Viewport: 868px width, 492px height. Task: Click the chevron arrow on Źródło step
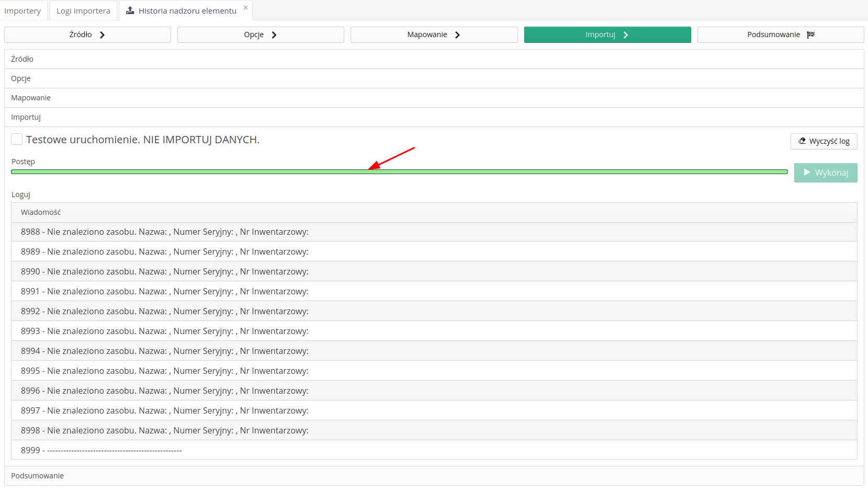point(103,35)
